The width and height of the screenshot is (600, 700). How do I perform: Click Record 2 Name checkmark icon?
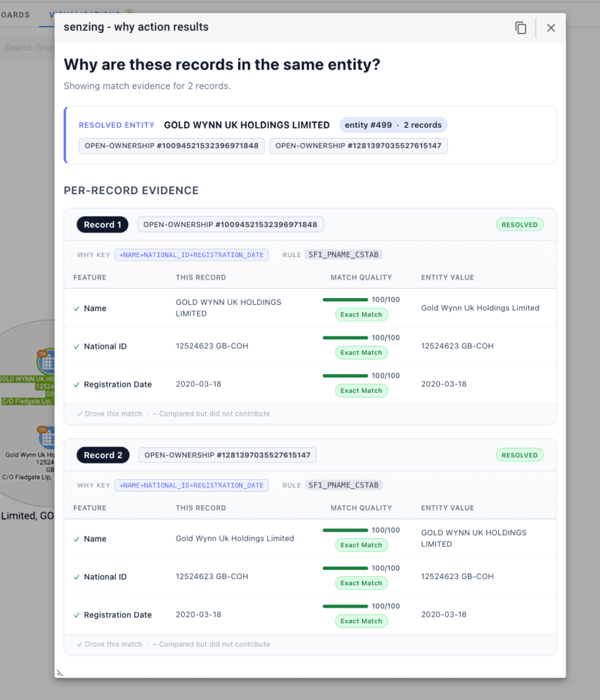coord(77,539)
